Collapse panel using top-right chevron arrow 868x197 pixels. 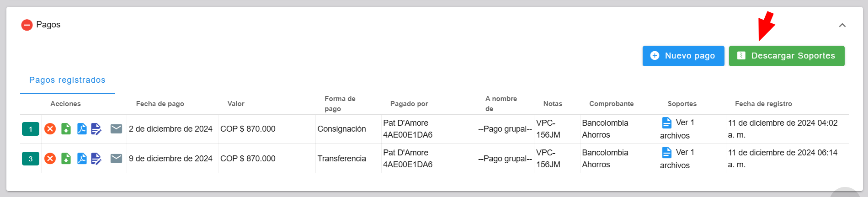point(842,25)
